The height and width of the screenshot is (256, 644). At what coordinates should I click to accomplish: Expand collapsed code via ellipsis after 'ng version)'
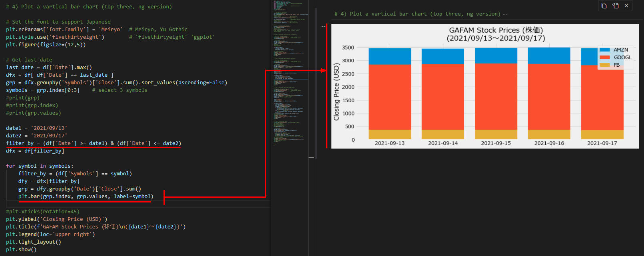505,14
